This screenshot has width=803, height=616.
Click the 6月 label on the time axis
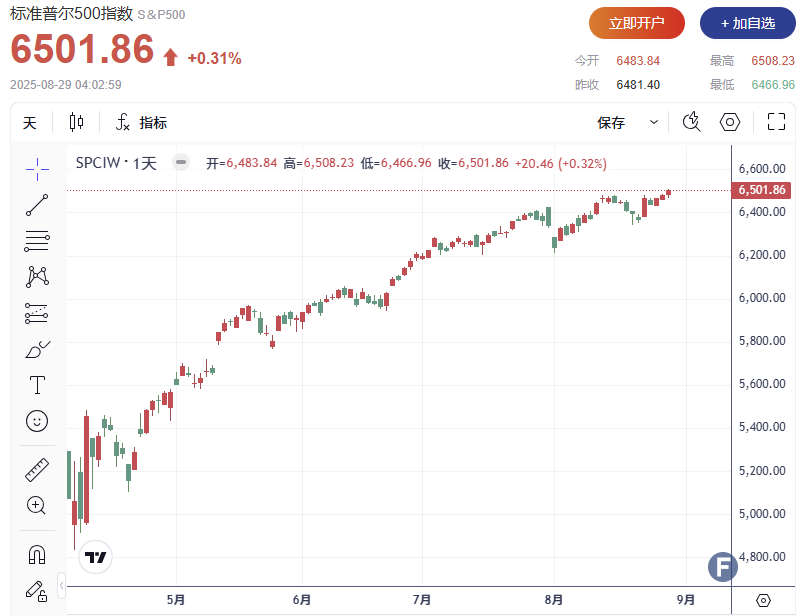pyautogui.click(x=302, y=600)
